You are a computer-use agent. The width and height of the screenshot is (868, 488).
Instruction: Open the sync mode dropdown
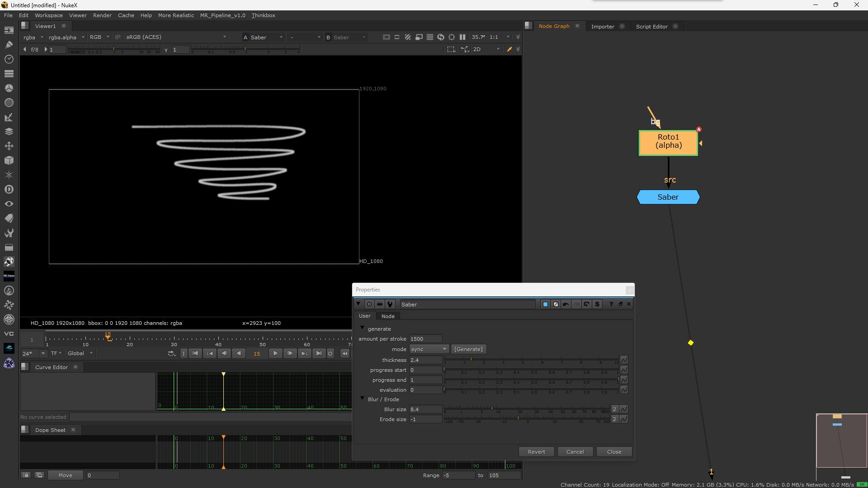pos(428,349)
